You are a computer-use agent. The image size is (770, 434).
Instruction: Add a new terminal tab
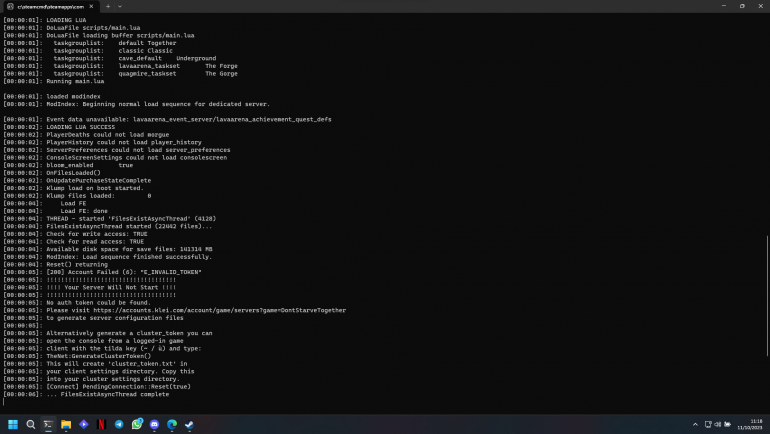[x=108, y=6]
